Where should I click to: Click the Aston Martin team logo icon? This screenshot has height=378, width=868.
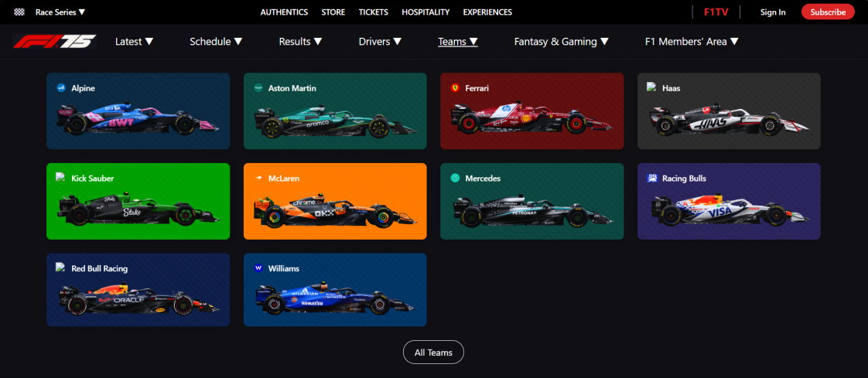tap(258, 87)
